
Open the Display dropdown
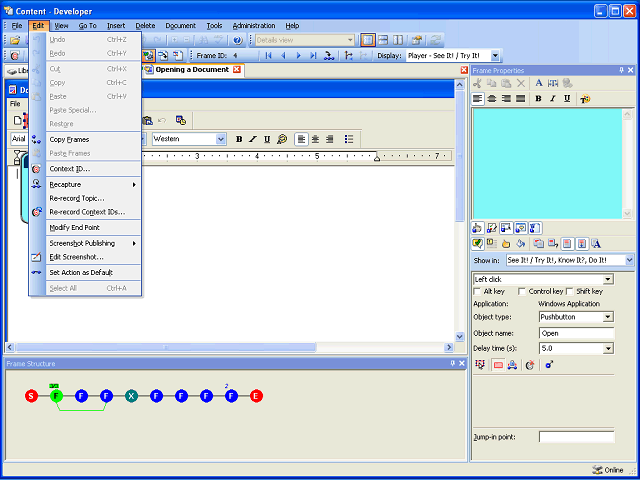click(495, 56)
